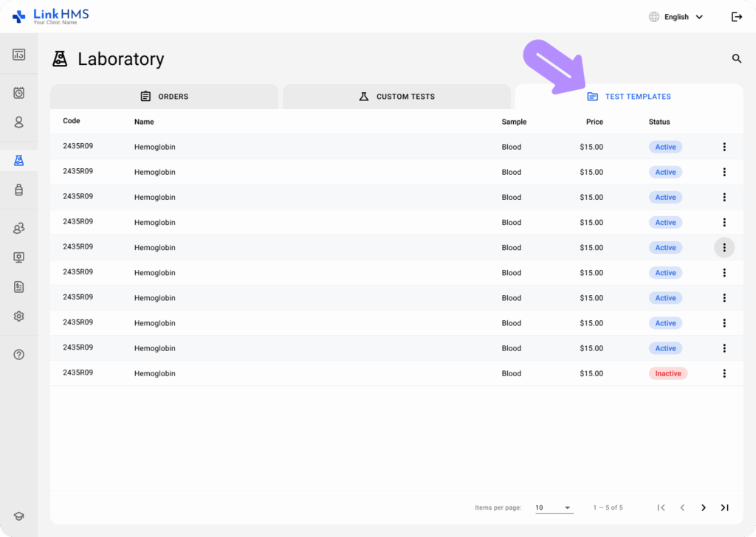The width and height of the screenshot is (756, 537).
Task: Switch to the Orders tab
Action: [x=165, y=97]
